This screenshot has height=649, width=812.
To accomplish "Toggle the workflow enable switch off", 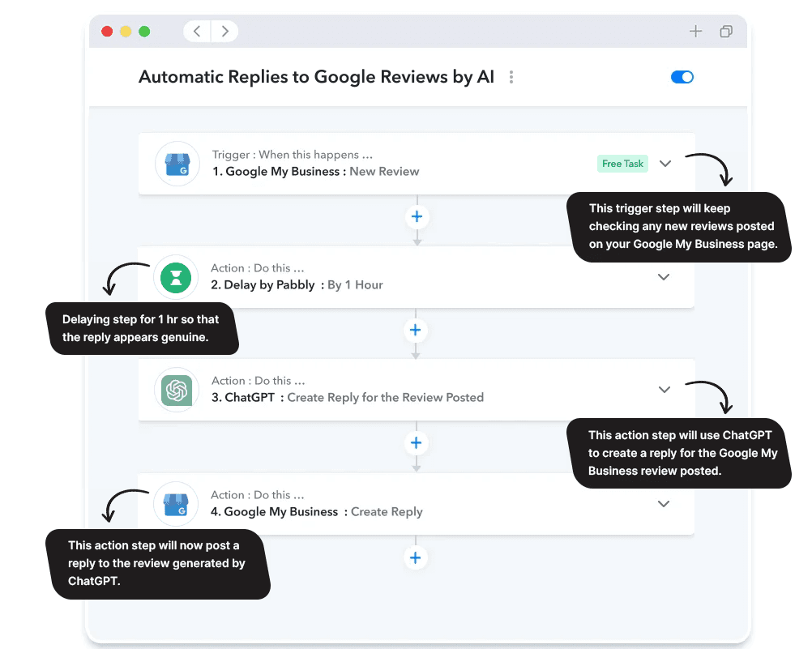I will coord(682,77).
